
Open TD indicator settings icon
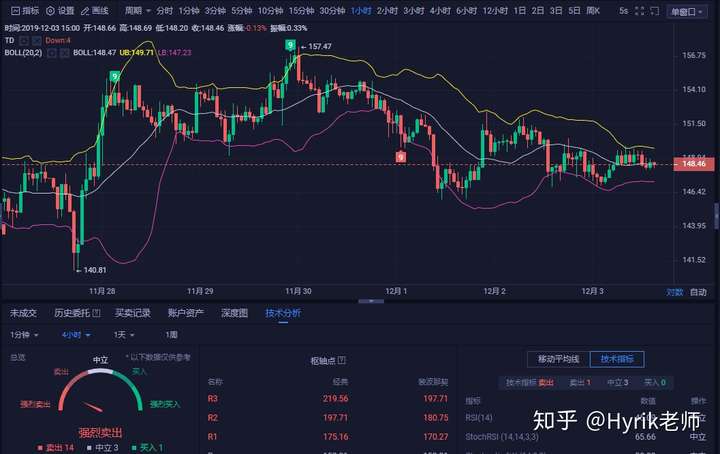(23, 40)
